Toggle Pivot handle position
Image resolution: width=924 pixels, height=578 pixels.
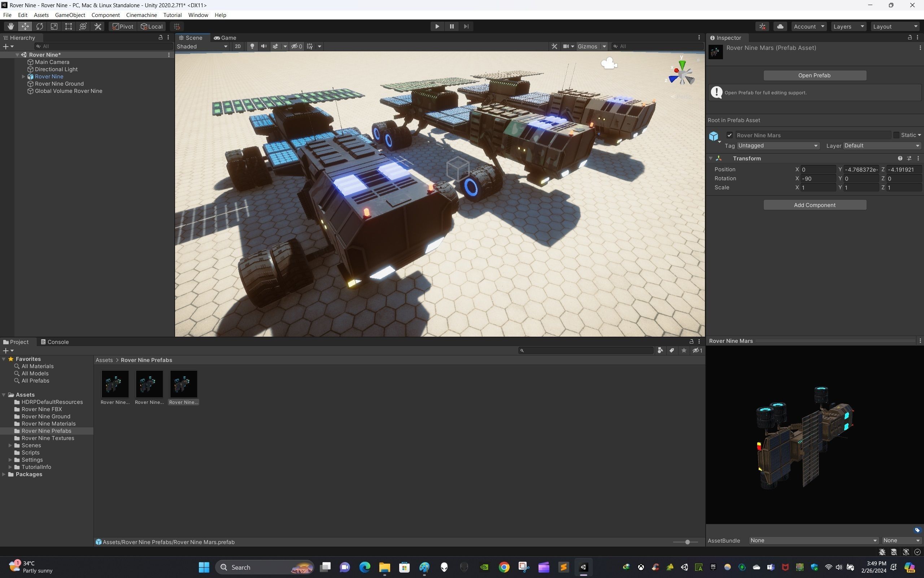coord(123,26)
